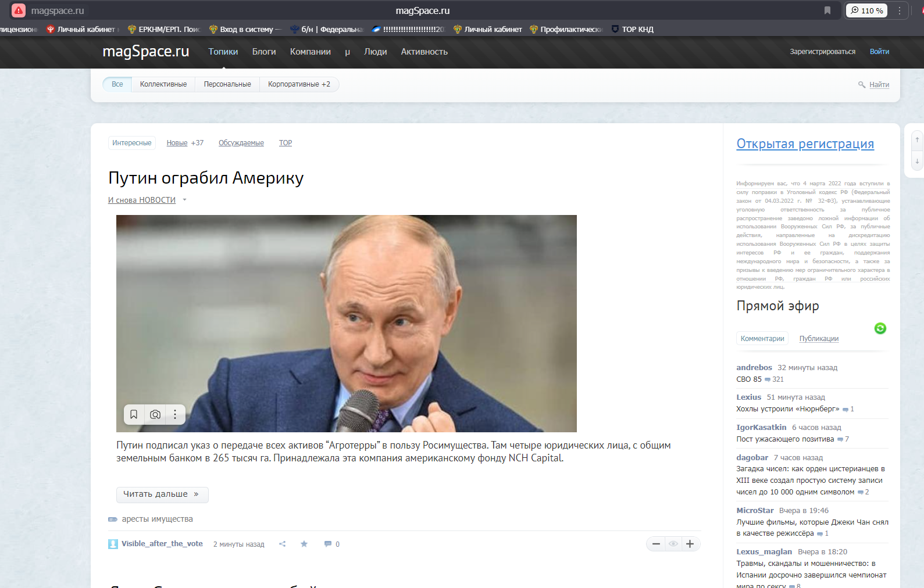Switch to the Персональные blog filter tab
Screen dimensions: 924x588
click(x=227, y=84)
